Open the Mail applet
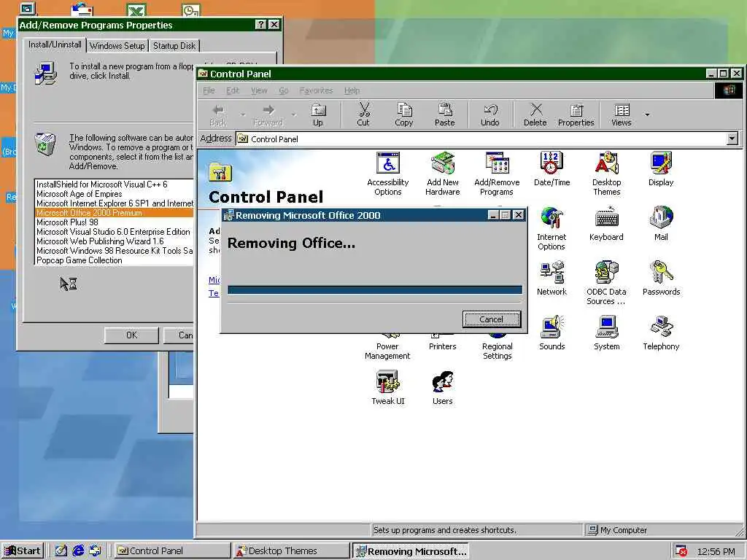747x560 pixels. pos(661,224)
